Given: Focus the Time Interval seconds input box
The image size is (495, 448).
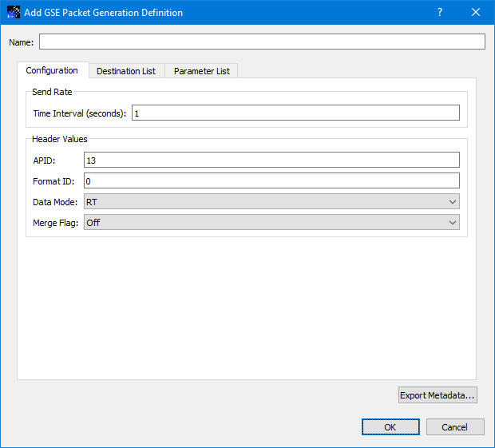Looking at the screenshot, I should (295, 113).
